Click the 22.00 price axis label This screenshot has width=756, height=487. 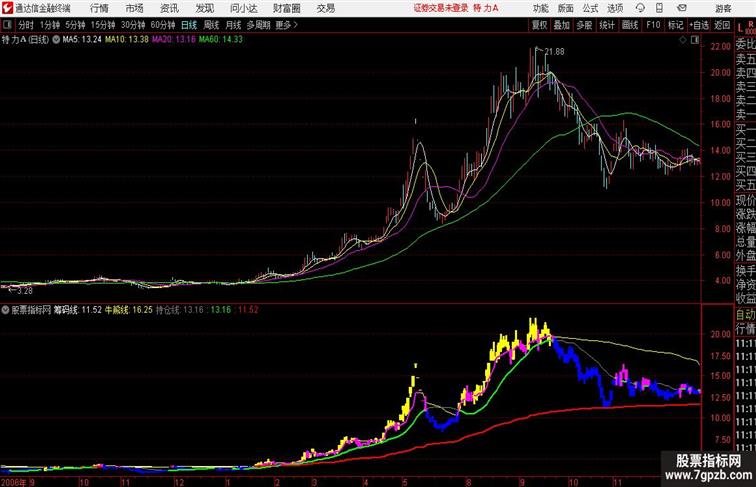click(x=720, y=47)
